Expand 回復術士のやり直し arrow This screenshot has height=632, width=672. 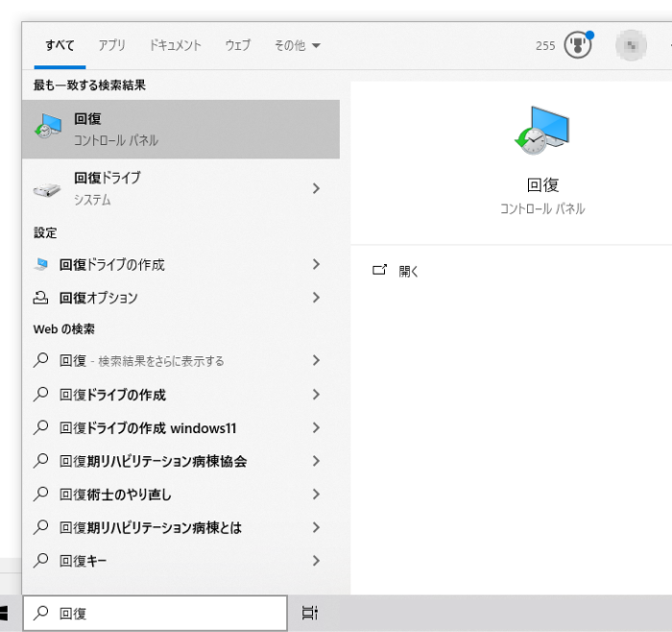(x=316, y=494)
